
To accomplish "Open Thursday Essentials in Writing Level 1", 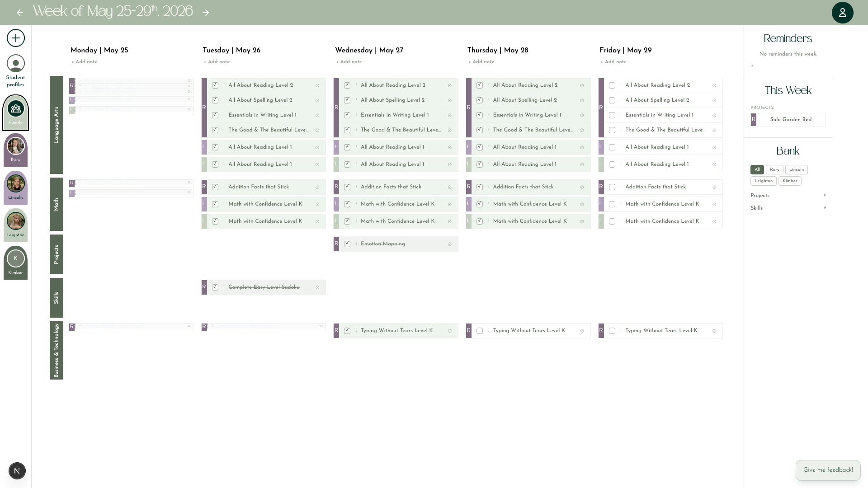I will tap(527, 115).
